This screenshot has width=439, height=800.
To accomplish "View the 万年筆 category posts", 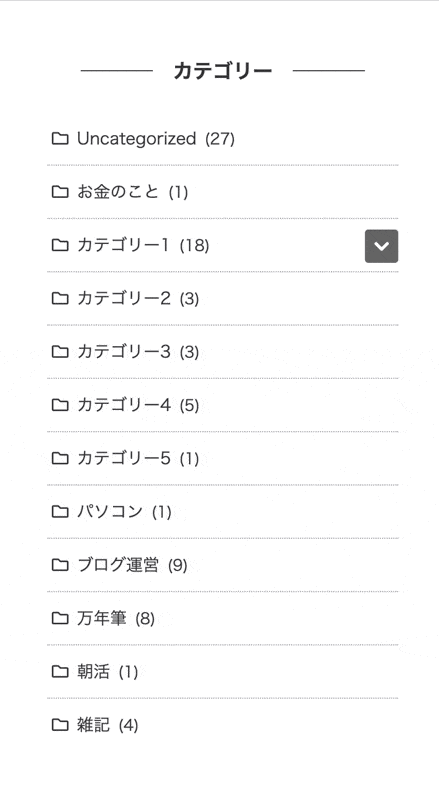I will click(x=116, y=618).
